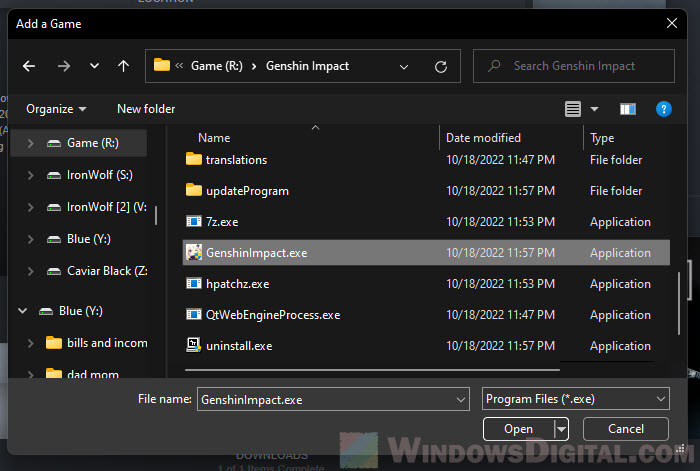Click the file list horizontal scrollbar

(372, 370)
